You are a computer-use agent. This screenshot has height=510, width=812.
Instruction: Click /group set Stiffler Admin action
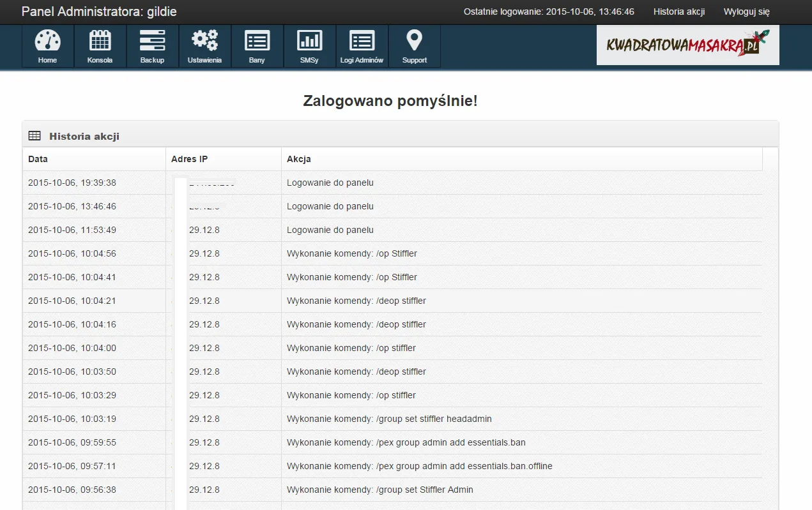[x=380, y=490]
